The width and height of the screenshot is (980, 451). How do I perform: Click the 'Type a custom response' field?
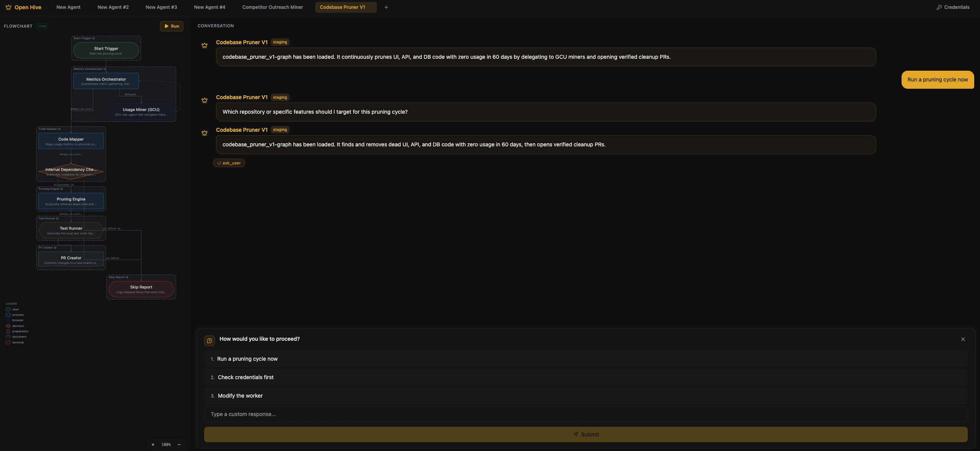(461, 414)
